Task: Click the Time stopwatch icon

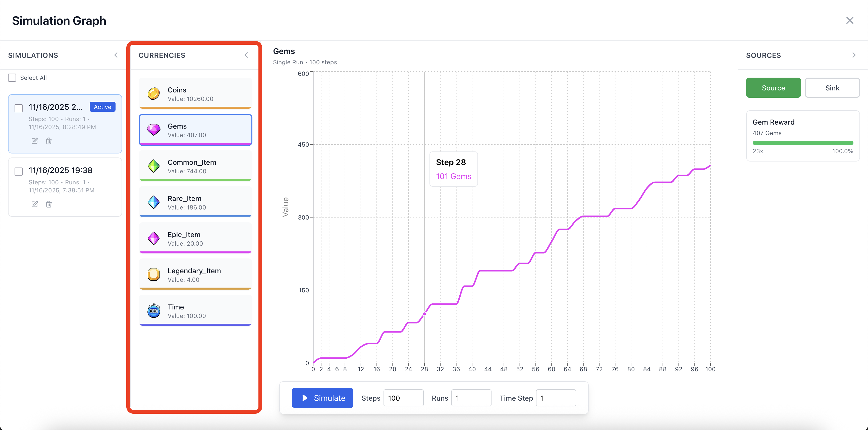Action: (x=154, y=311)
